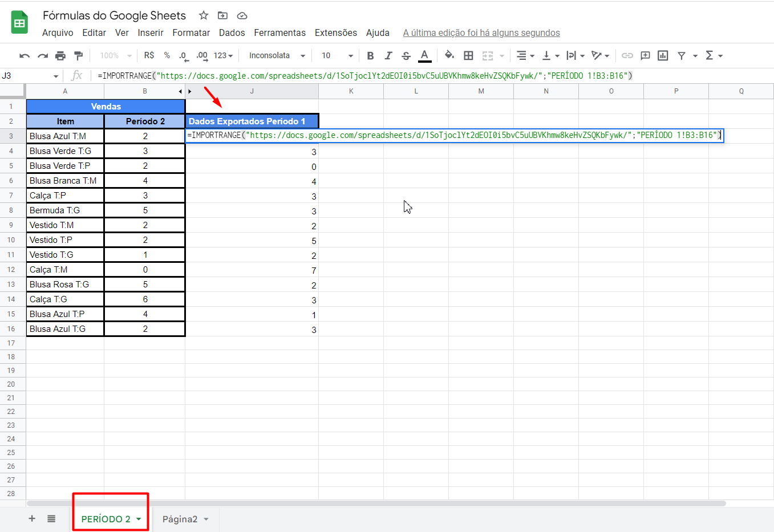Insert a comment on the selected cell
This screenshot has width=774, height=532.
point(645,55)
